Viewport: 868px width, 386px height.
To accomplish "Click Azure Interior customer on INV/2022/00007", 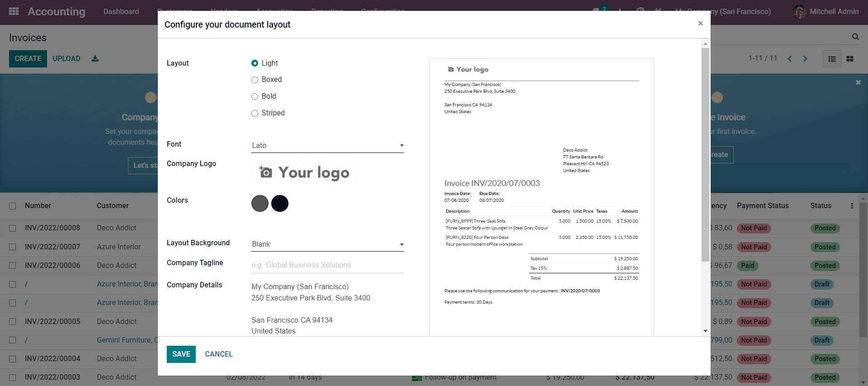I will [x=119, y=247].
